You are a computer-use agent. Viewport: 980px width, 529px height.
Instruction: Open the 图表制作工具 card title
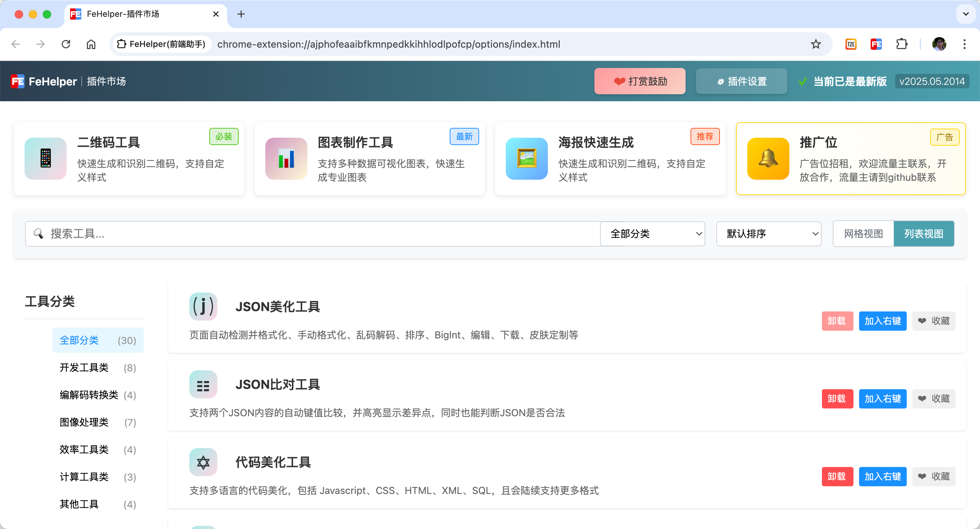355,143
